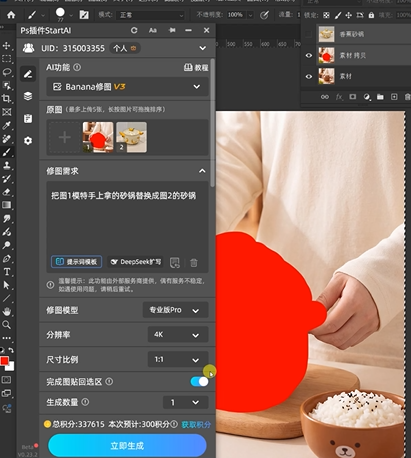Screen dimensions: 411x458
Task: Click the Create new layer icon
Action: (394, 97)
